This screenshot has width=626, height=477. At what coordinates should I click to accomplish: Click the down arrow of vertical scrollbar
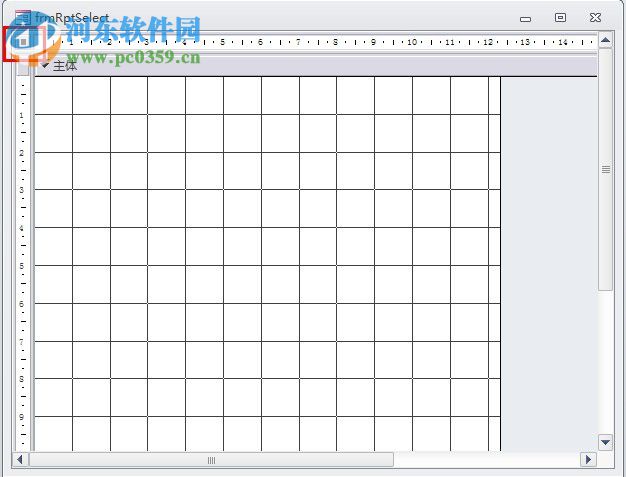click(x=605, y=442)
